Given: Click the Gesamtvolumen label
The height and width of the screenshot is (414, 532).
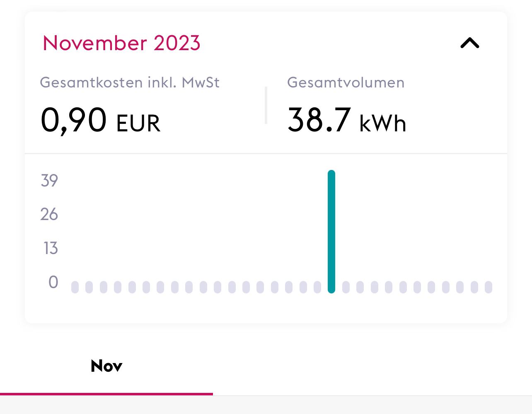Looking at the screenshot, I should pos(346,82).
